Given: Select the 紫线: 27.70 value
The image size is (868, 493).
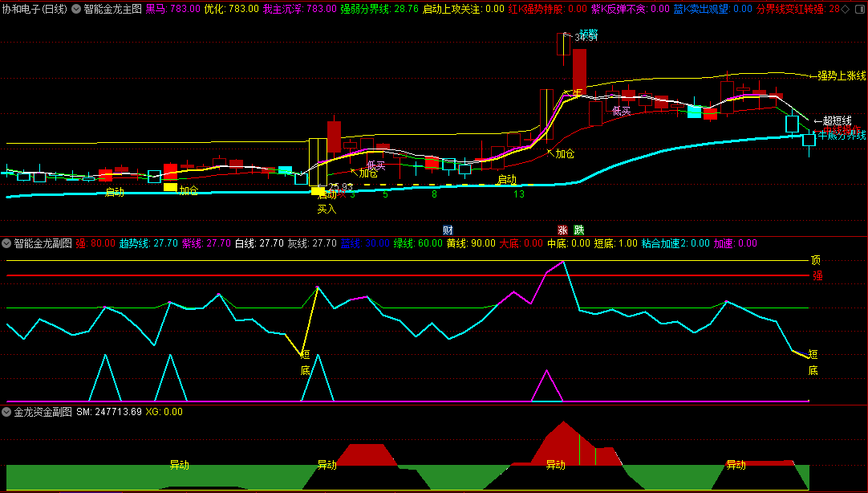Looking at the screenshot, I should coord(206,243).
